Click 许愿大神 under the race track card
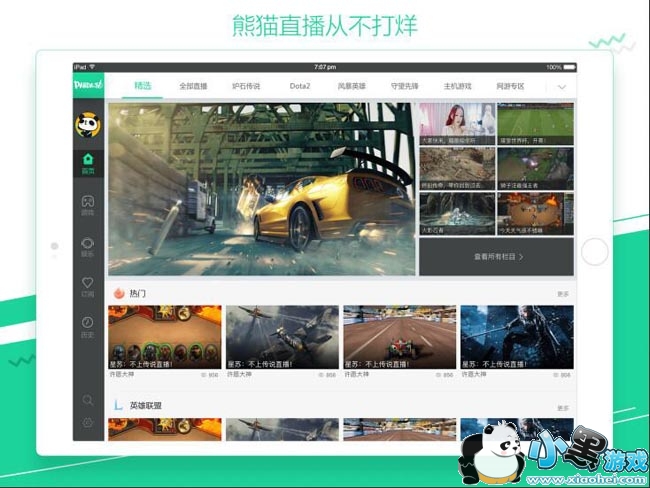 [357, 374]
